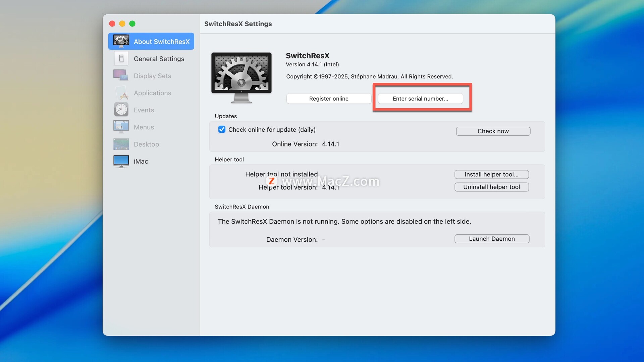Click the green zoom window button
The image size is (644, 362).
[132, 23]
